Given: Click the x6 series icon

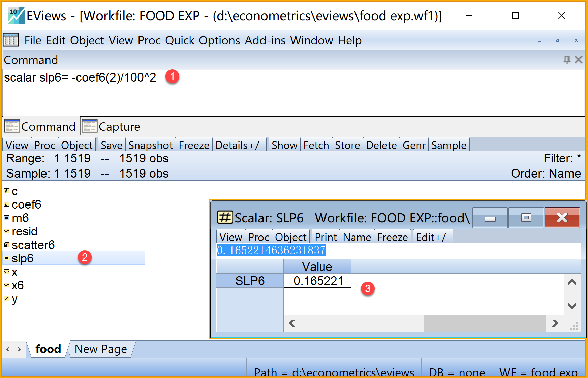Looking at the screenshot, I should pos(6,285).
